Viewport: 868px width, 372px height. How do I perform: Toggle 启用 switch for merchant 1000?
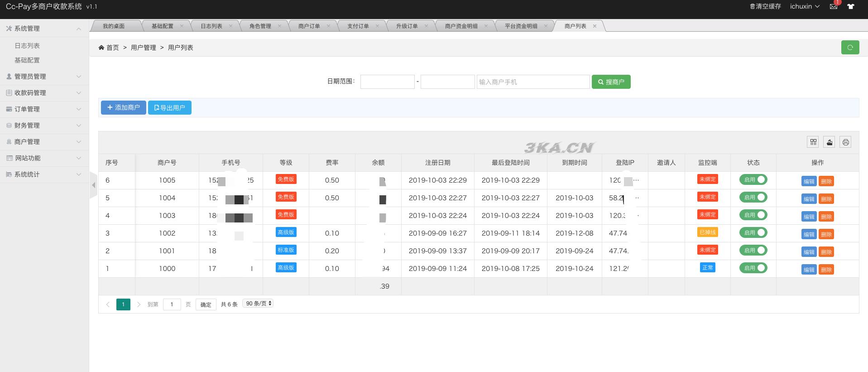[x=753, y=268]
